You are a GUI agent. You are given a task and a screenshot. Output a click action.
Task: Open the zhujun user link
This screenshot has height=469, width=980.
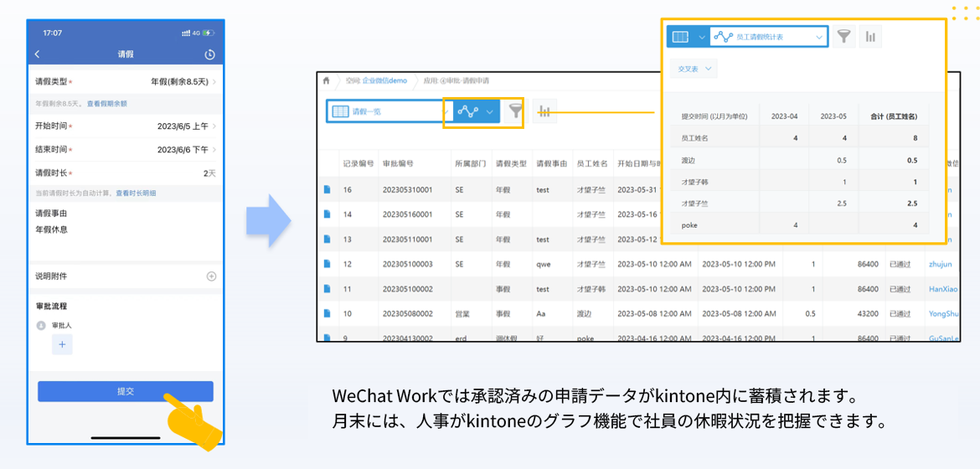pyautogui.click(x=940, y=264)
